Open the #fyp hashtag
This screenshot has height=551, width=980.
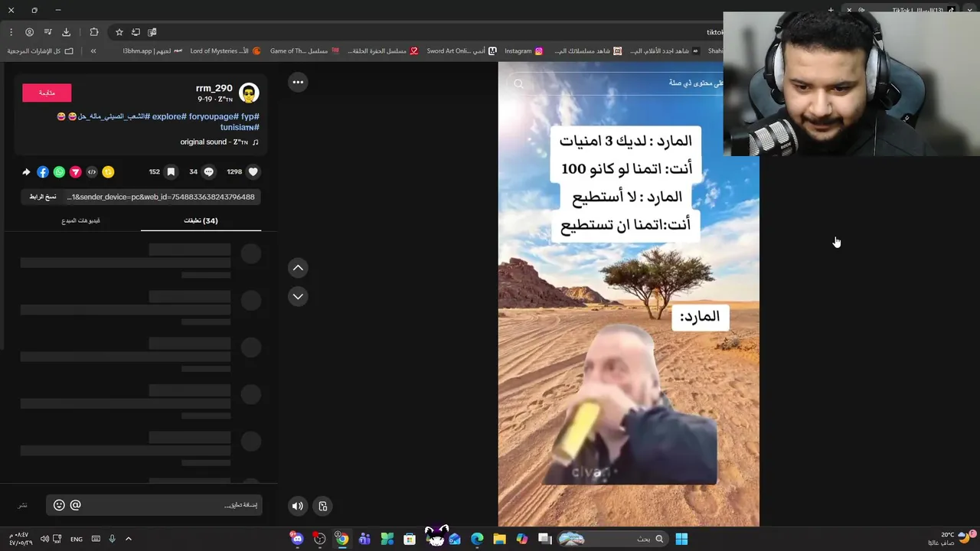(x=250, y=116)
